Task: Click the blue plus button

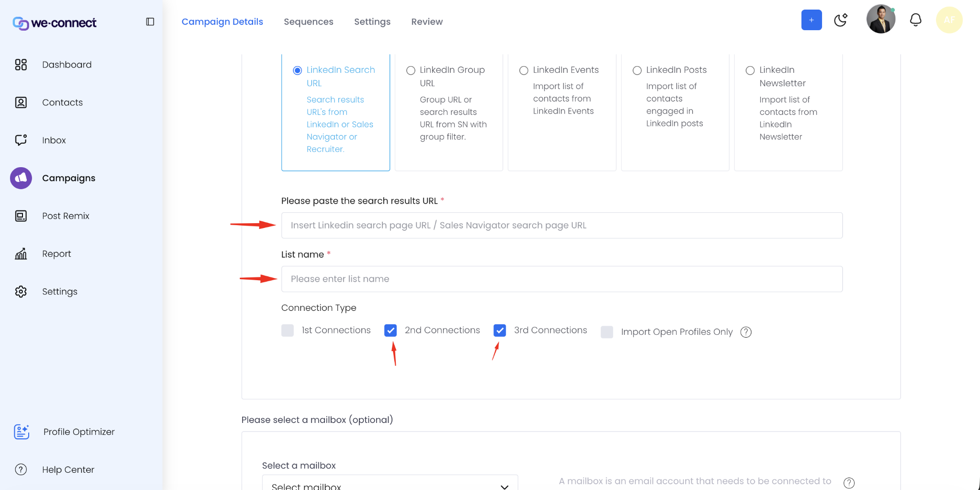Action: (x=812, y=20)
